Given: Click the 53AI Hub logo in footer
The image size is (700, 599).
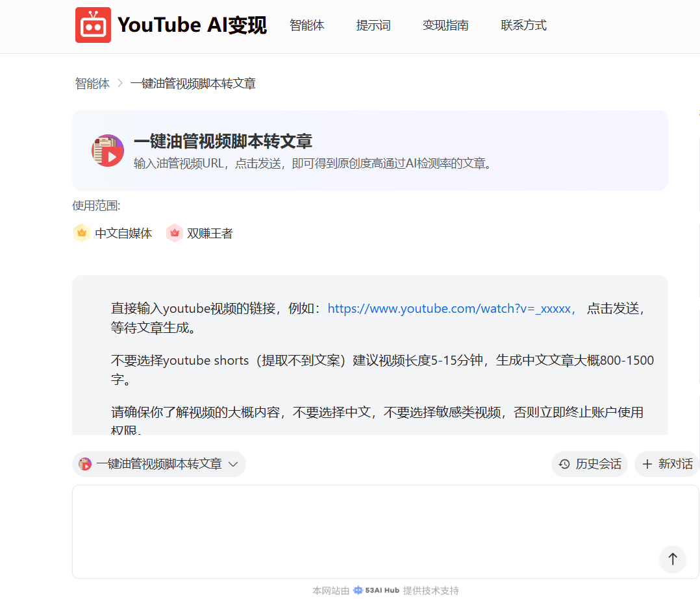Looking at the screenshot, I should click(x=377, y=591).
